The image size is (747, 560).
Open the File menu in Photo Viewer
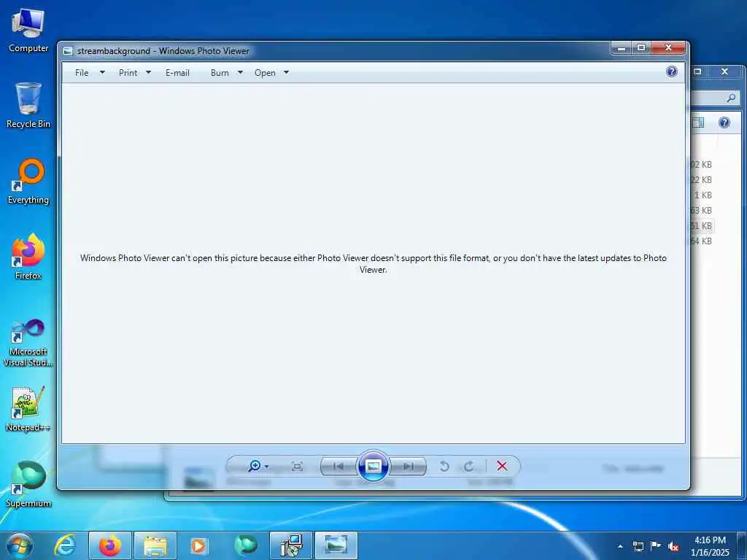[82, 72]
